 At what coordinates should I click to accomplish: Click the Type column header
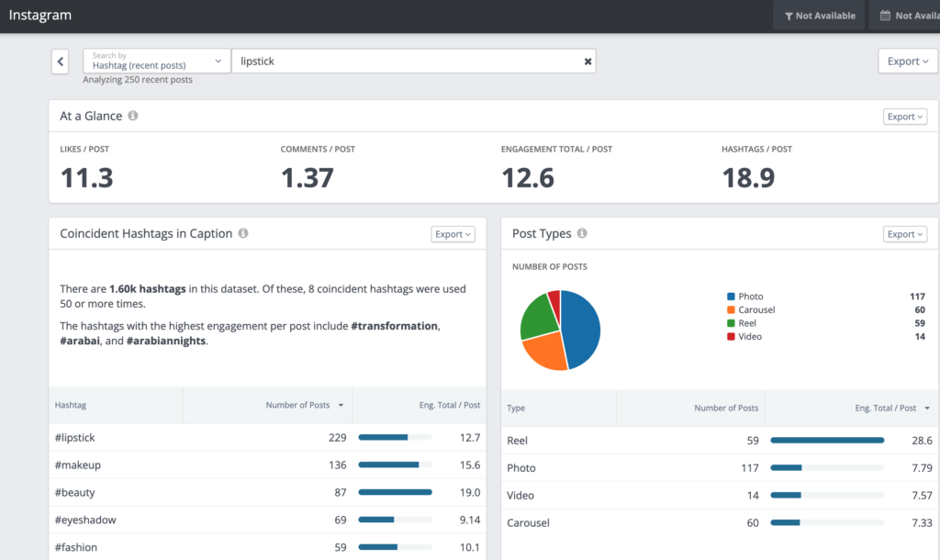point(516,409)
